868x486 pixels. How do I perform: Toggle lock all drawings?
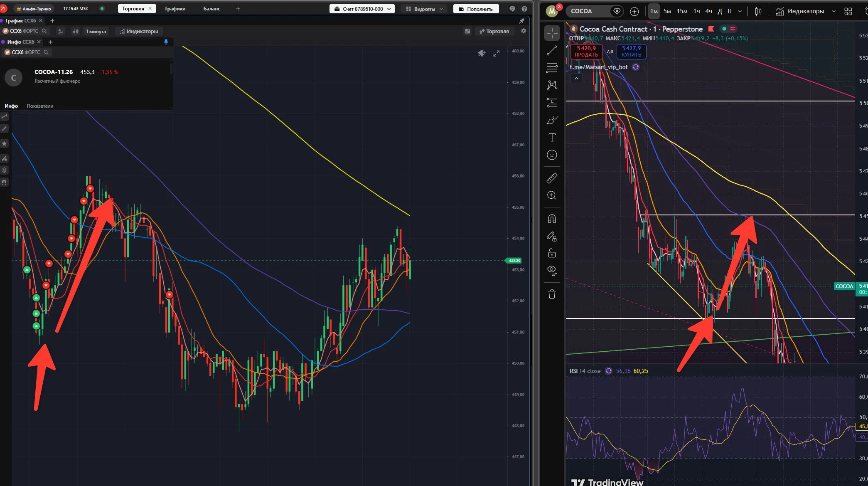coord(552,253)
